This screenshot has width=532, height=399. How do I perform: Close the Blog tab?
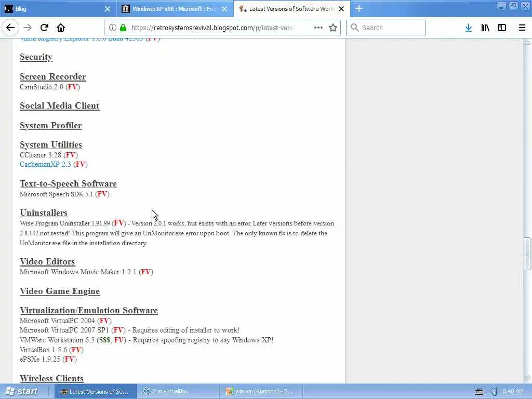click(108, 9)
